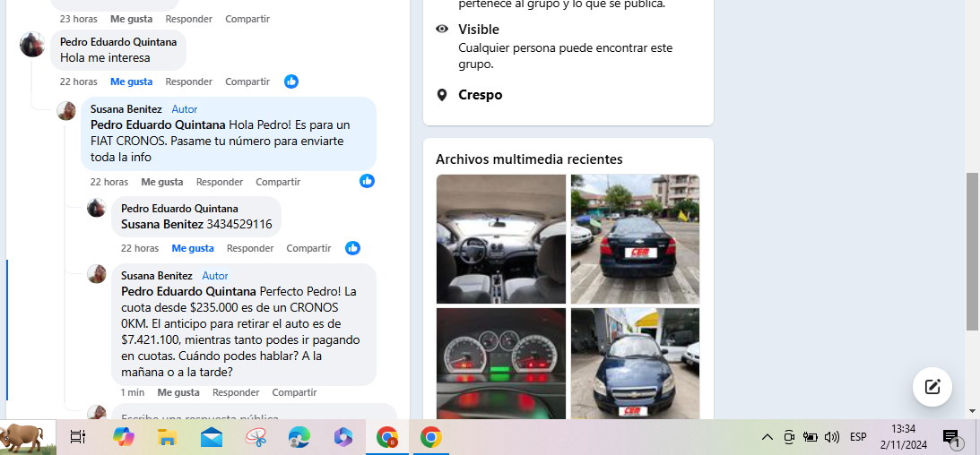Open the car interior dashboard photo thumbnail

point(501,239)
